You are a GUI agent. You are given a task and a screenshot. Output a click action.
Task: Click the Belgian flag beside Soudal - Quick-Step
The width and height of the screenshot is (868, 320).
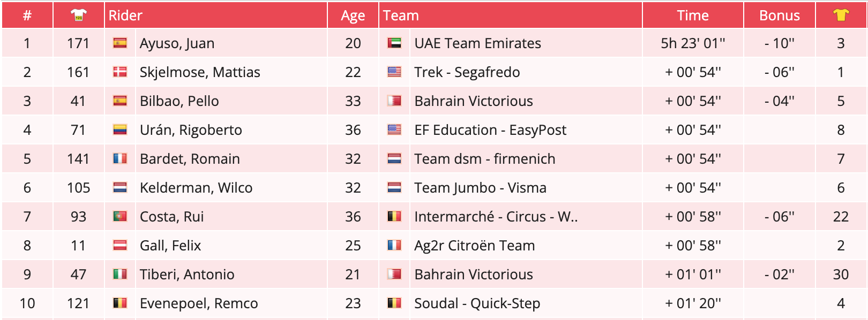tap(394, 303)
